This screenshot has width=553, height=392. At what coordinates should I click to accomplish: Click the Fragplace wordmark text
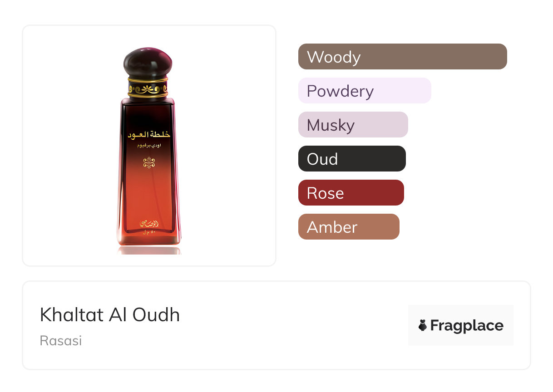(x=467, y=325)
